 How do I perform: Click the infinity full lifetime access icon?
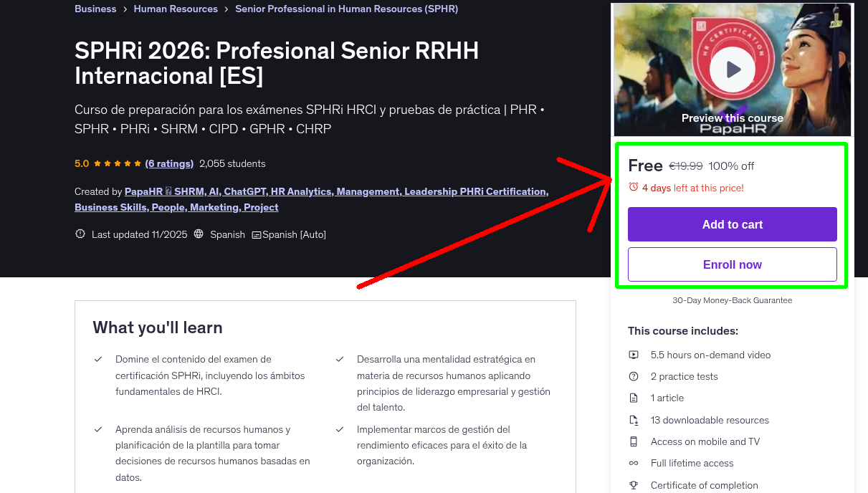pyautogui.click(x=634, y=463)
